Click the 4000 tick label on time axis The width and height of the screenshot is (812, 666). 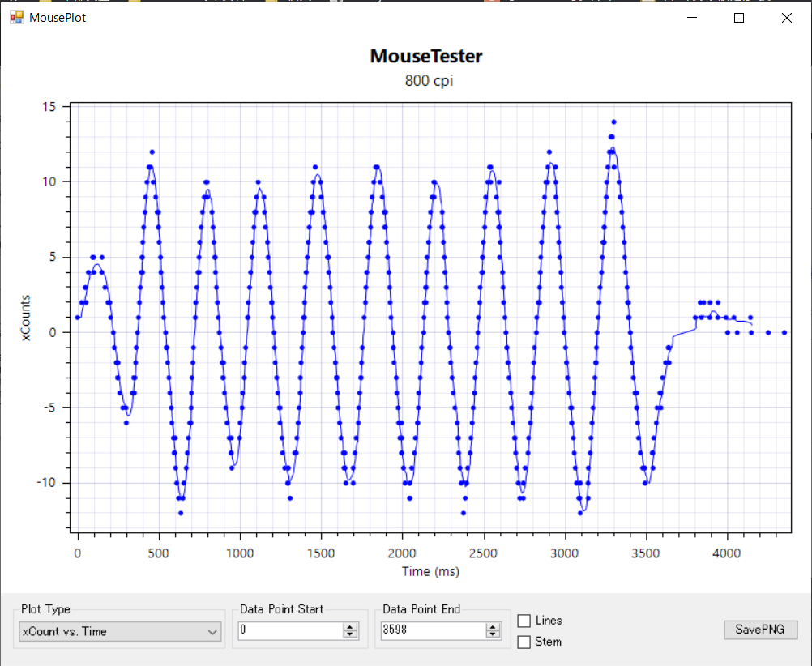(727, 553)
